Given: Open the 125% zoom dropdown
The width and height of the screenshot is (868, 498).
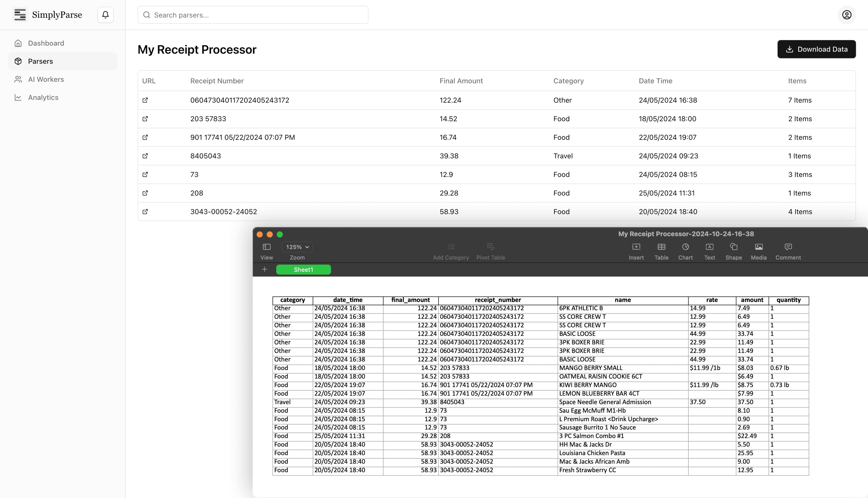Looking at the screenshot, I should click(x=297, y=247).
